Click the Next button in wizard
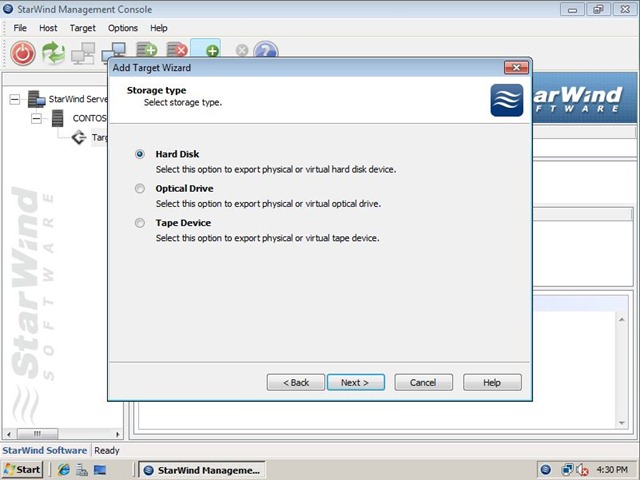Image resolution: width=640 pixels, height=480 pixels. pyautogui.click(x=356, y=382)
